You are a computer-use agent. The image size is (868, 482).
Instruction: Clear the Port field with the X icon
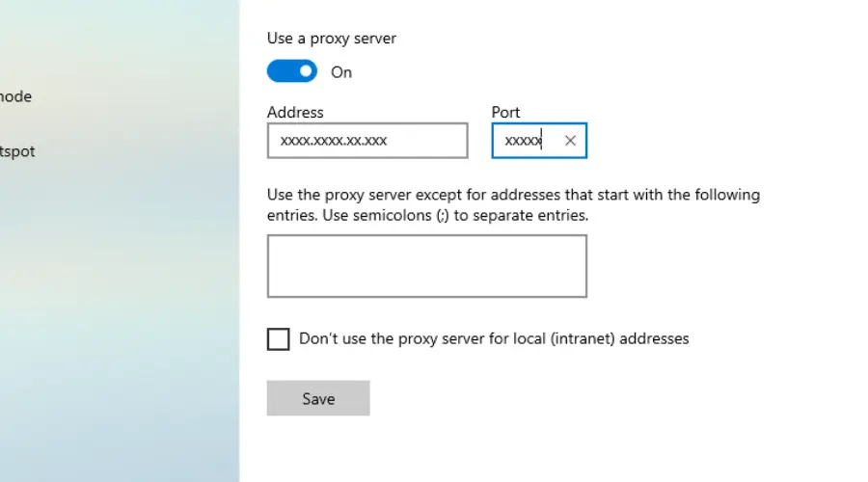570,141
